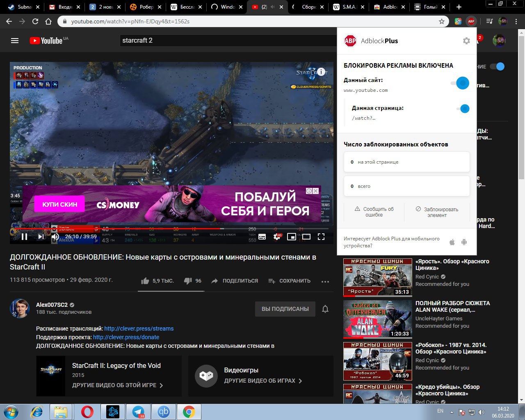Like the video (5,9 тыс.)

(157, 281)
